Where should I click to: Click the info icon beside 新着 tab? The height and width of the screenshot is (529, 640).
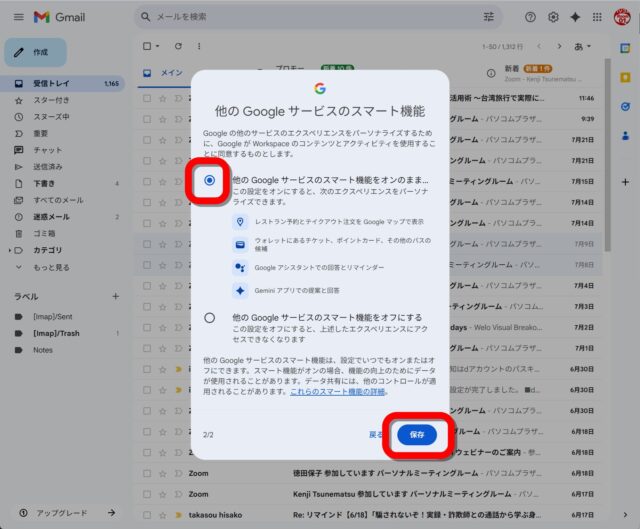(x=491, y=73)
